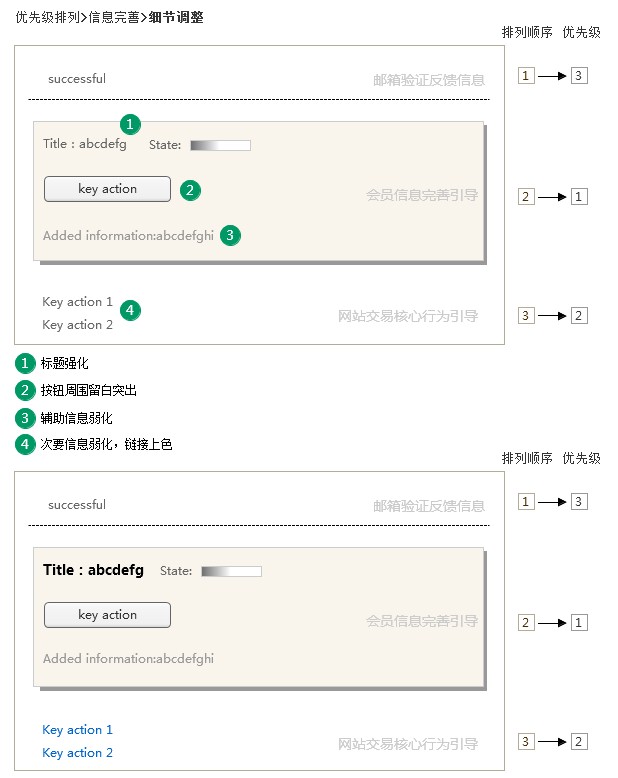This screenshot has height=778, width=618.
Task: Select legend badge 2 beside 按钮周围留白突出
Action: [x=25, y=389]
